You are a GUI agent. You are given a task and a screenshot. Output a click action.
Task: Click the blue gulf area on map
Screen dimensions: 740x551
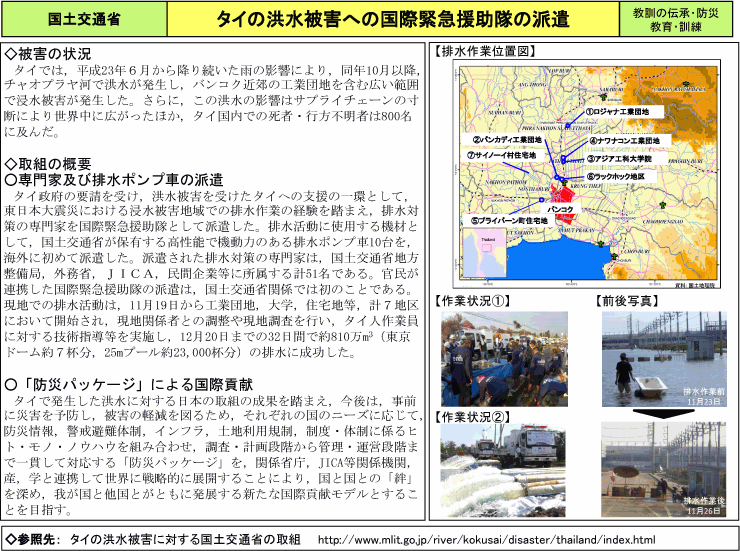pos(559,259)
